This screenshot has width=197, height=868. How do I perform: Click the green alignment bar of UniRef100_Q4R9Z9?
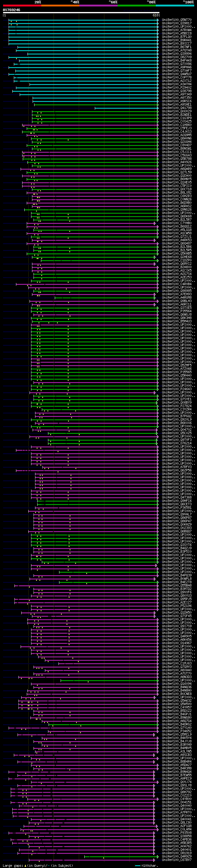pyautogui.click(x=121, y=857)
